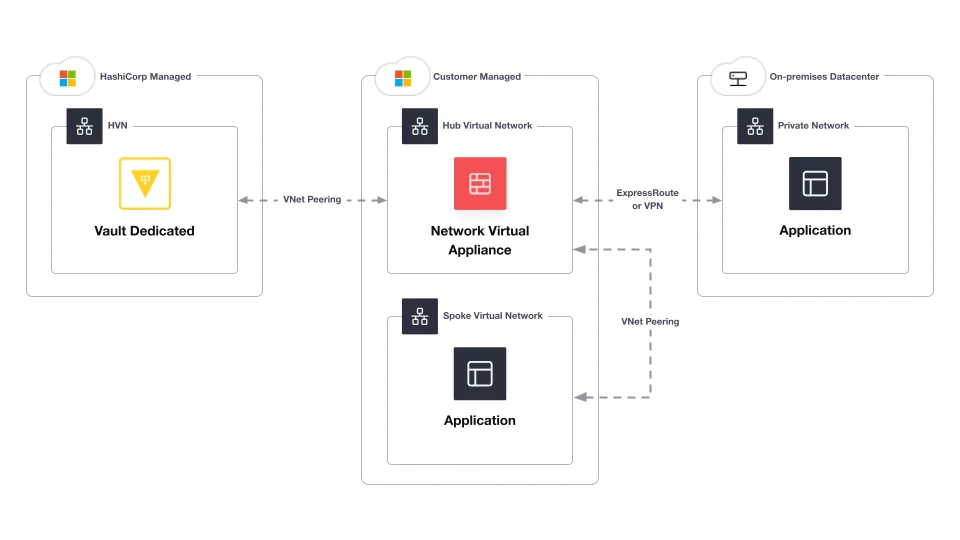Click the Application icon in Spoke Virtual Network
The height and width of the screenshot is (540, 960).
point(480,373)
